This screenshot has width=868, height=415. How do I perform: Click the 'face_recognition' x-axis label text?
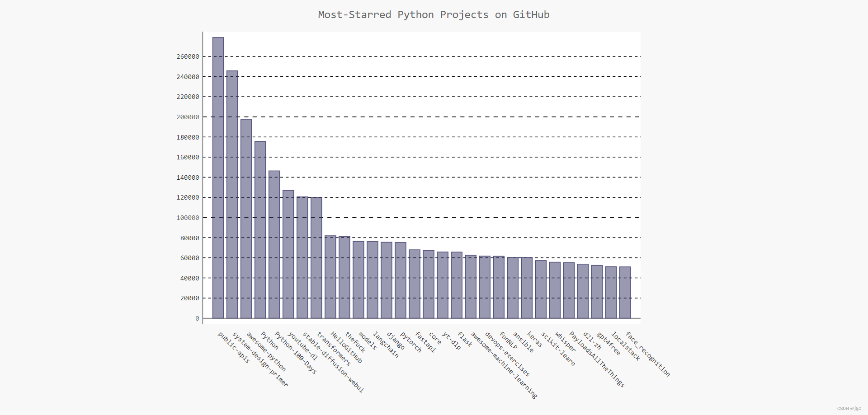[648, 354]
